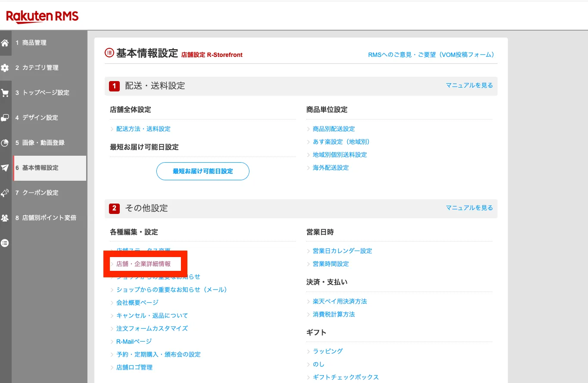Click the megaphone icon beside クーポン設定
This screenshot has height=383, width=588.
click(x=5, y=193)
